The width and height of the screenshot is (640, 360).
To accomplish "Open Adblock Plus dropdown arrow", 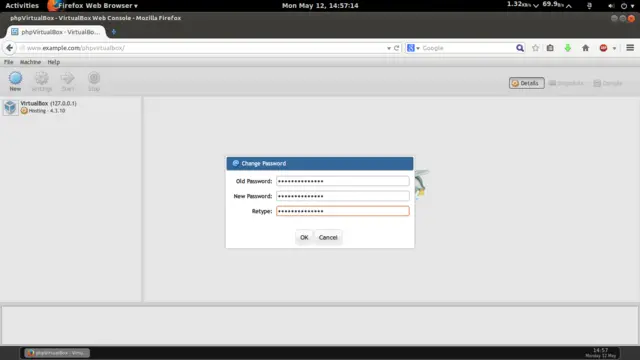I will click(614, 48).
